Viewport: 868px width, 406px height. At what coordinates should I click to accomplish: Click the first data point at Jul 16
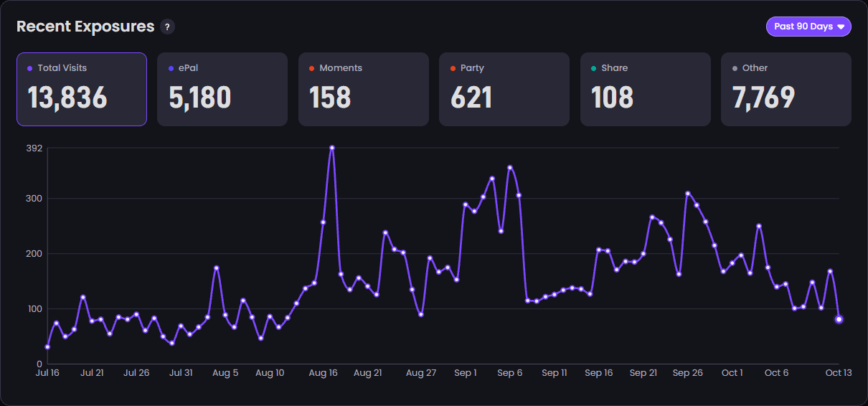(x=47, y=347)
